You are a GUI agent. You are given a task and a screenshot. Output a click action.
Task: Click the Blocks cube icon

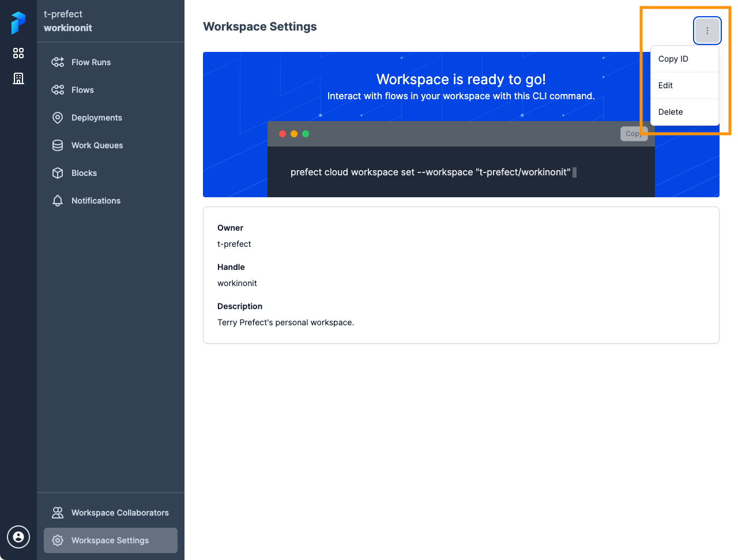click(58, 173)
